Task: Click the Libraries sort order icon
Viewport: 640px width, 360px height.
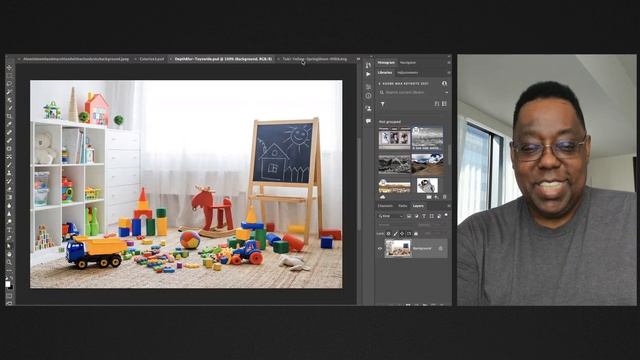Action: pos(437,104)
